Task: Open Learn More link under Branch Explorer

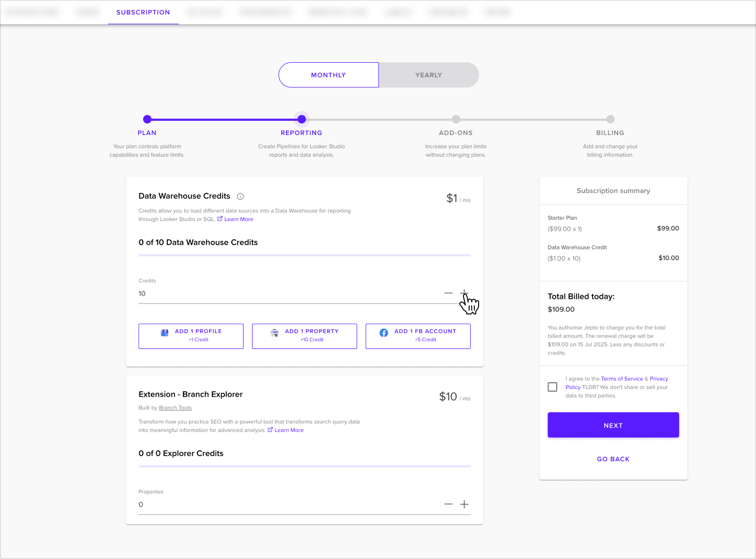Action: click(x=289, y=430)
